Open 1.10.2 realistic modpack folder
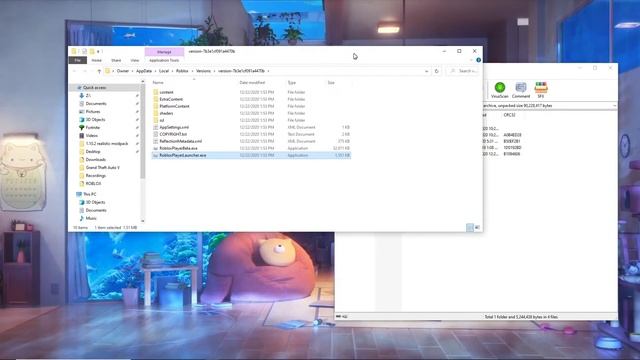Screen dimensions: 640x360 107,144
